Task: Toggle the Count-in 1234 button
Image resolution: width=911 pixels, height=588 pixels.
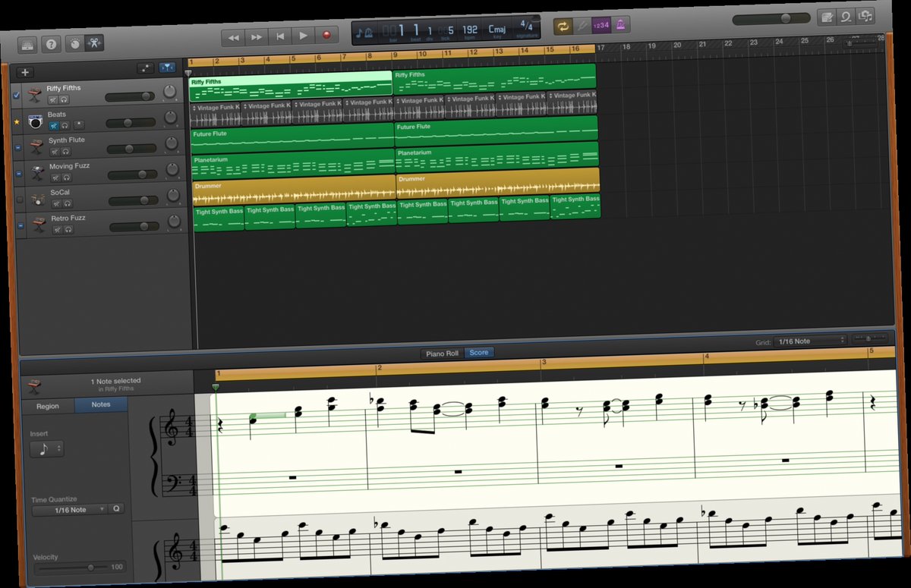Action: point(601,25)
